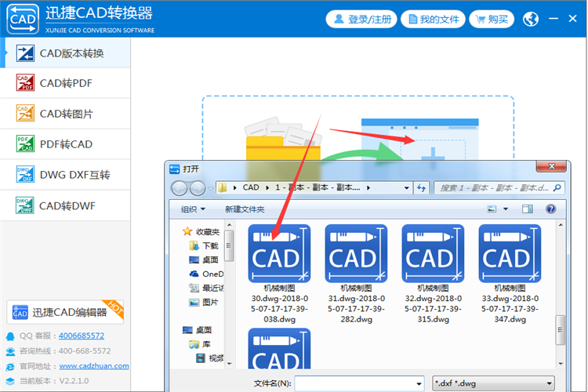Click the file list scrollbar thumb
The image size is (588, 392).
click(561, 330)
